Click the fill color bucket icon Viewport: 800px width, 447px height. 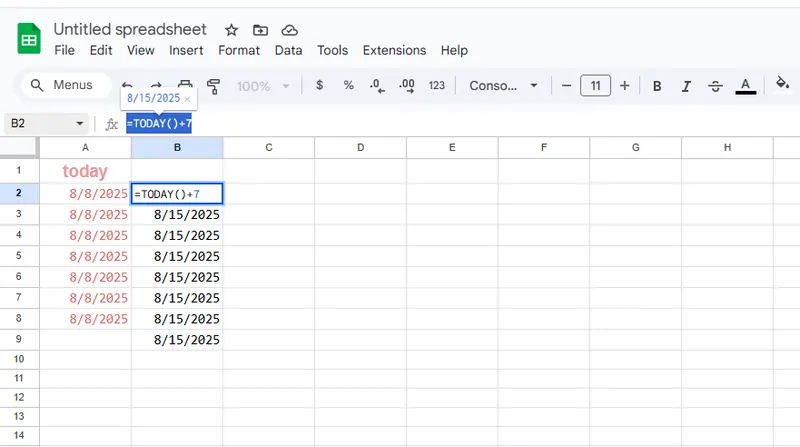(783, 86)
